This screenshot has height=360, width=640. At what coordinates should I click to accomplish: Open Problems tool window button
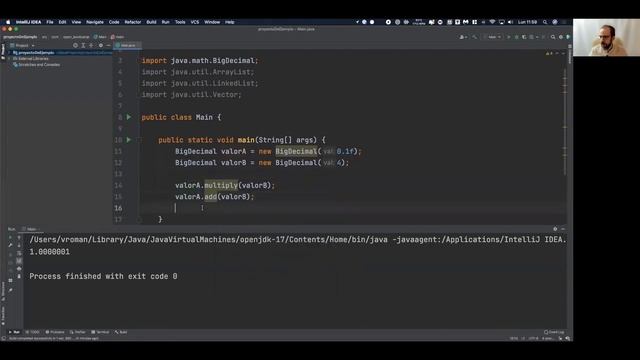point(55,332)
